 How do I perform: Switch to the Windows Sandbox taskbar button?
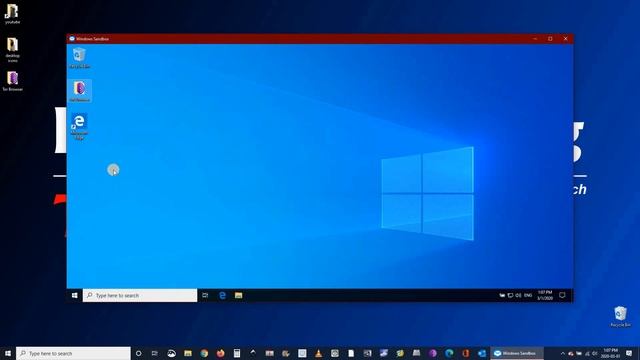point(517,353)
